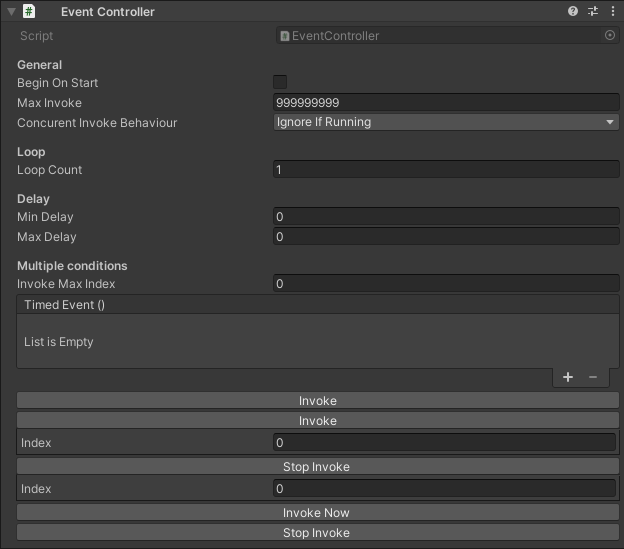Click the Invoke Now button
The width and height of the screenshot is (624, 549).
318,513
